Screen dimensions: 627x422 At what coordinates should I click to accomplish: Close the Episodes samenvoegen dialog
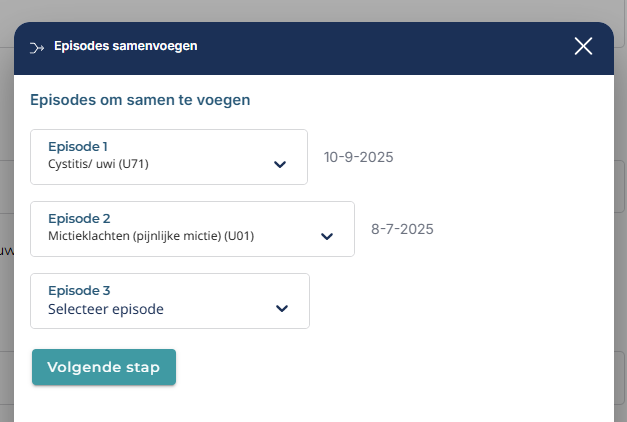[x=584, y=46]
